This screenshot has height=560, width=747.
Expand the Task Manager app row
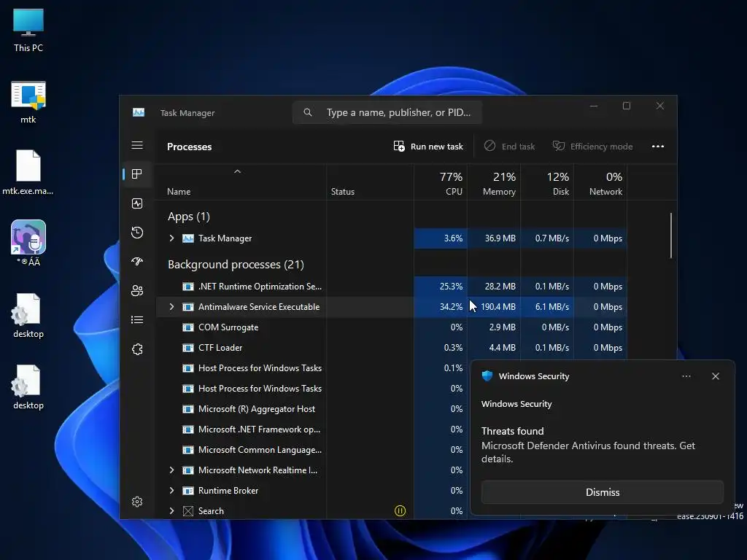tap(172, 238)
